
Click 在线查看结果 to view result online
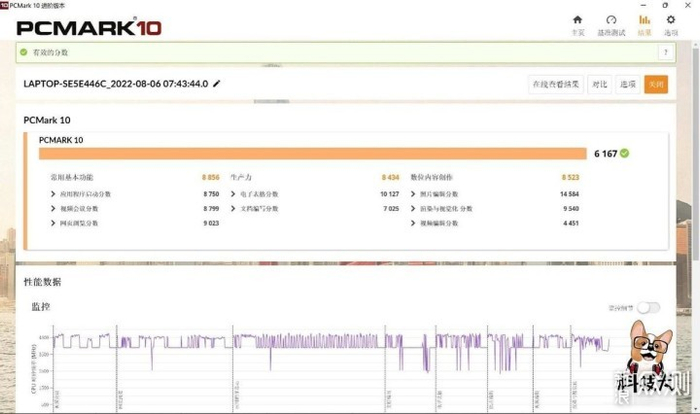556,84
